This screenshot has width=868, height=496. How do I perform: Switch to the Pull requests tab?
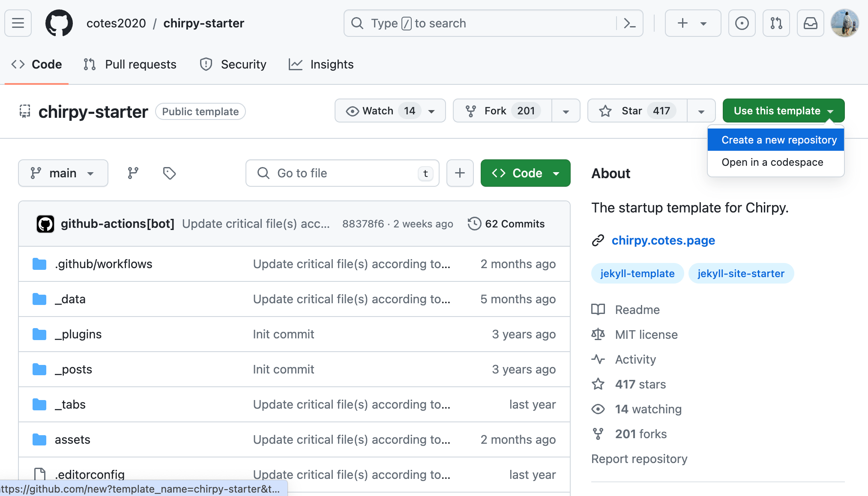click(130, 64)
